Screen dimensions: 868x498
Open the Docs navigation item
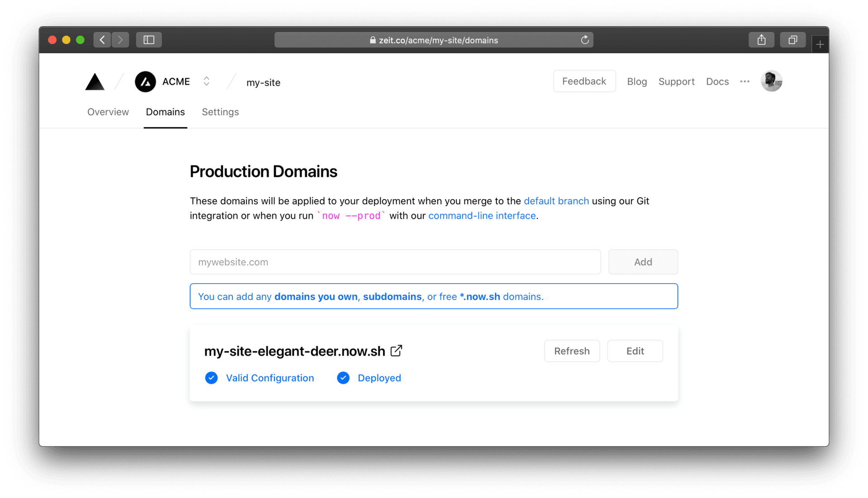tap(717, 81)
